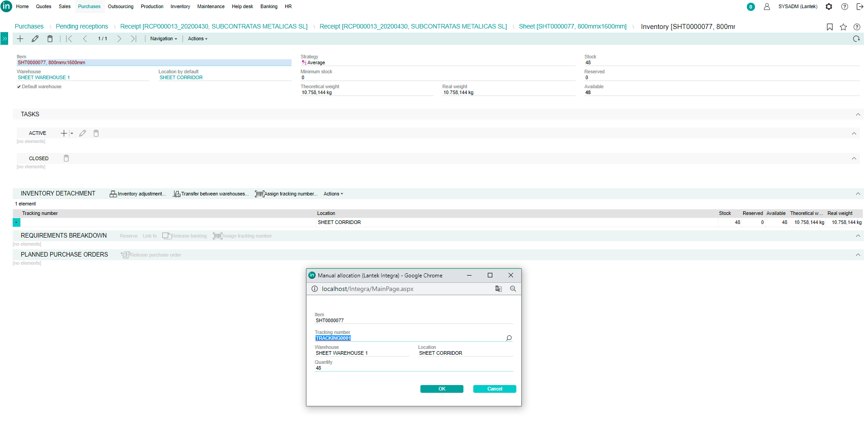Click the Quantity input field
This screenshot has height=424, width=868.
(413, 368)
